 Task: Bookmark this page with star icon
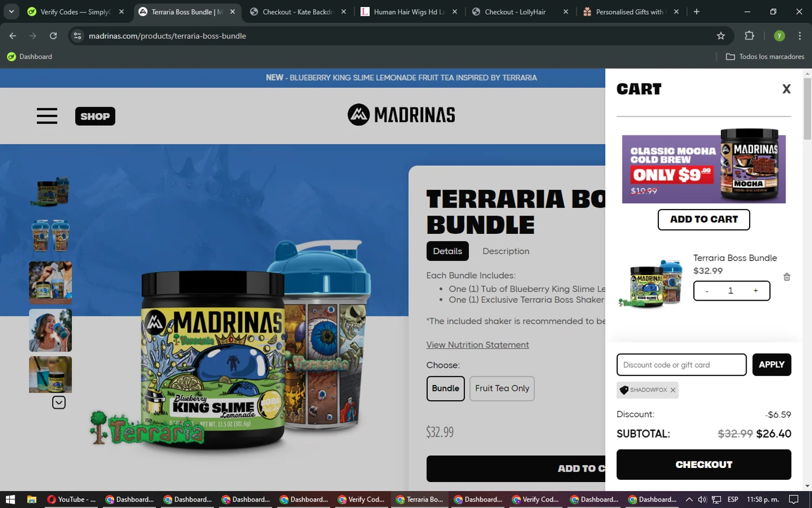721,36
